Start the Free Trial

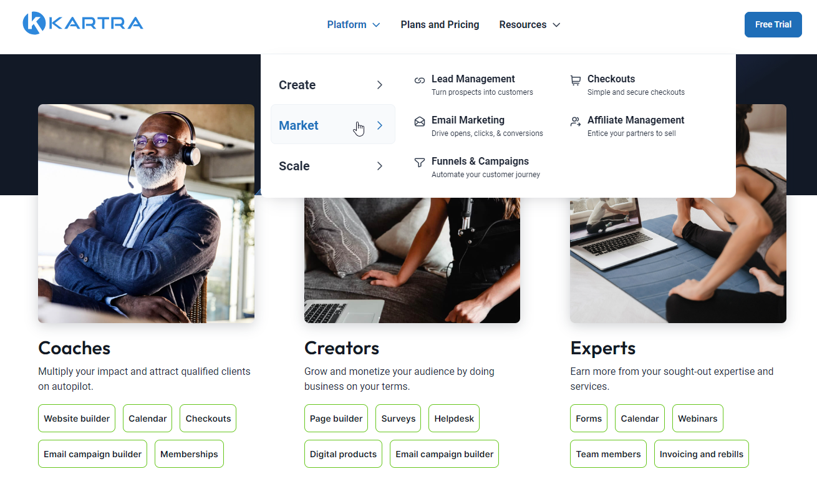tap(773, 25)
